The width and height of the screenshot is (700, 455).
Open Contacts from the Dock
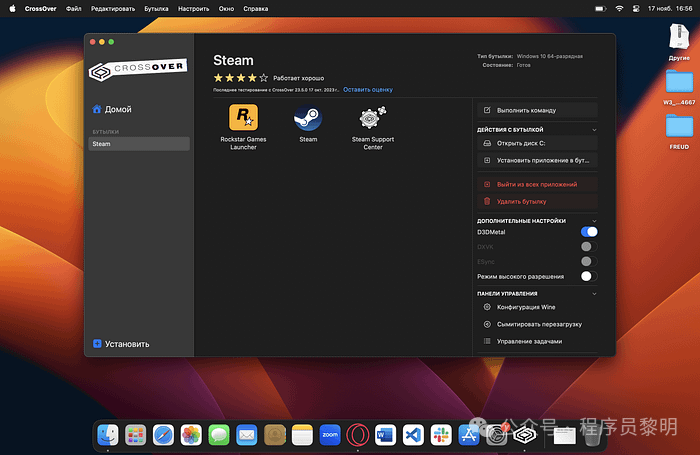pyautogui.click(x=275, y=434)
